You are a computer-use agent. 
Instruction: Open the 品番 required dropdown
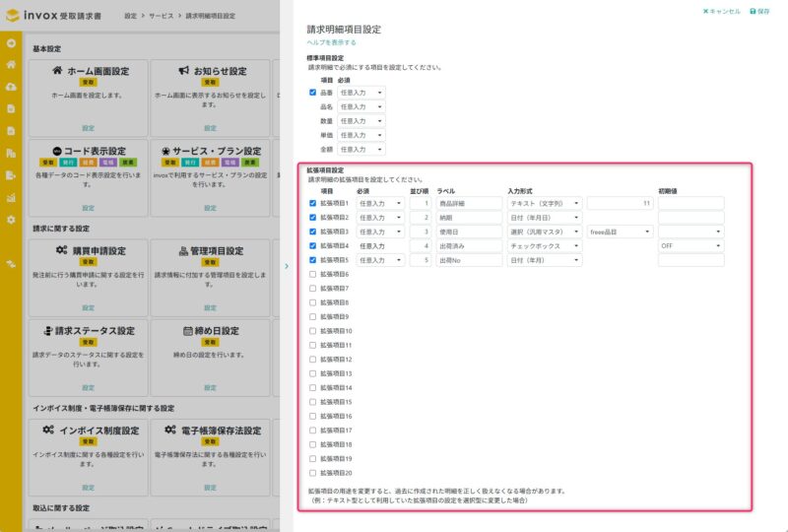[361, 93]
